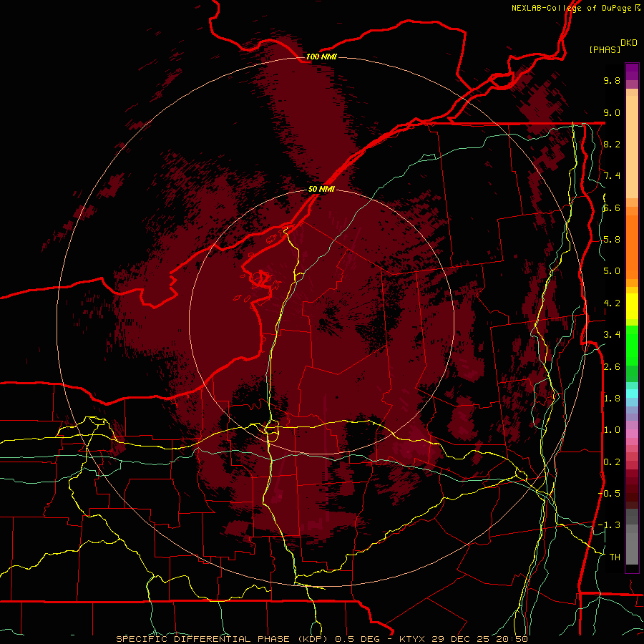The width and height of the screenshot is (644, 644).
Task: Click the 7.4 value on color scale
Action: pyautogui.click(x=612, y=176)
